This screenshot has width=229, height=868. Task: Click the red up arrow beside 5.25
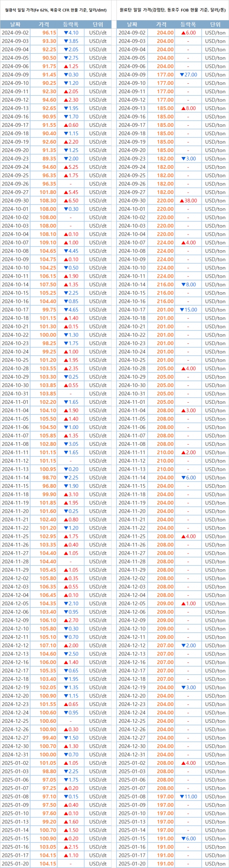click(x=66, y=167)
